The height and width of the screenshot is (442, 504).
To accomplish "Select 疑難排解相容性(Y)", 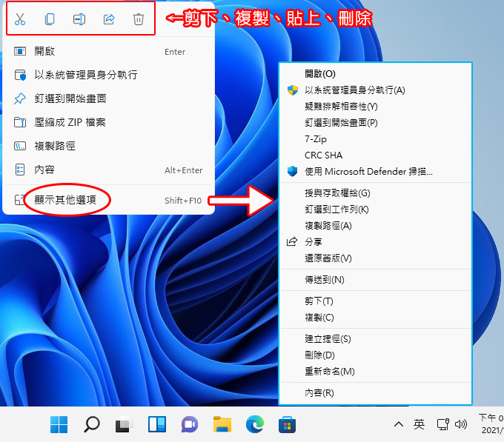I will (x=376, y=107).
